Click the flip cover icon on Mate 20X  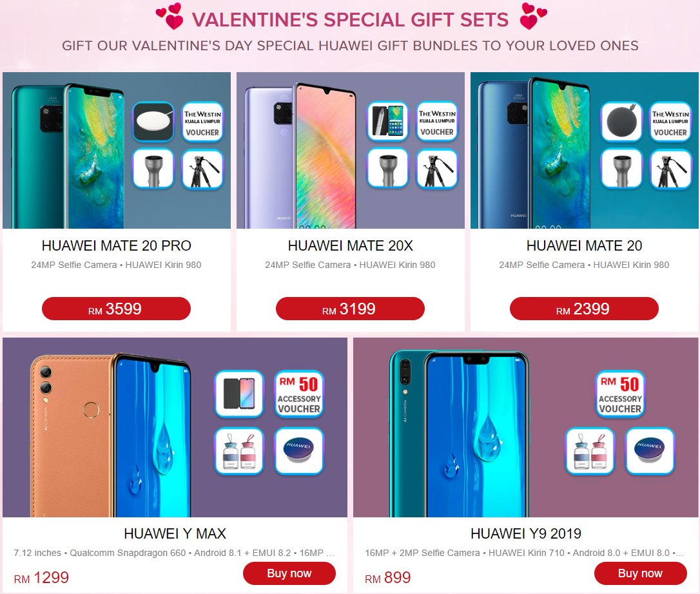click(x=387, y=122)
